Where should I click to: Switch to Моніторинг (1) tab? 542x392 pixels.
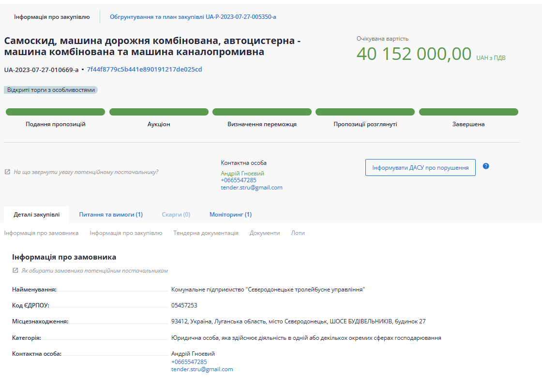pyautogui.click(x=230, y=215)
